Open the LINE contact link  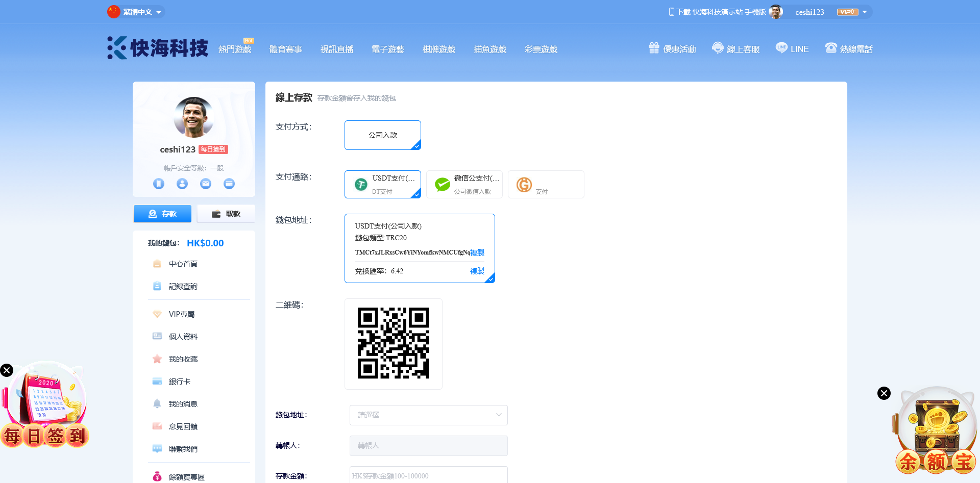tap(792, 49)
